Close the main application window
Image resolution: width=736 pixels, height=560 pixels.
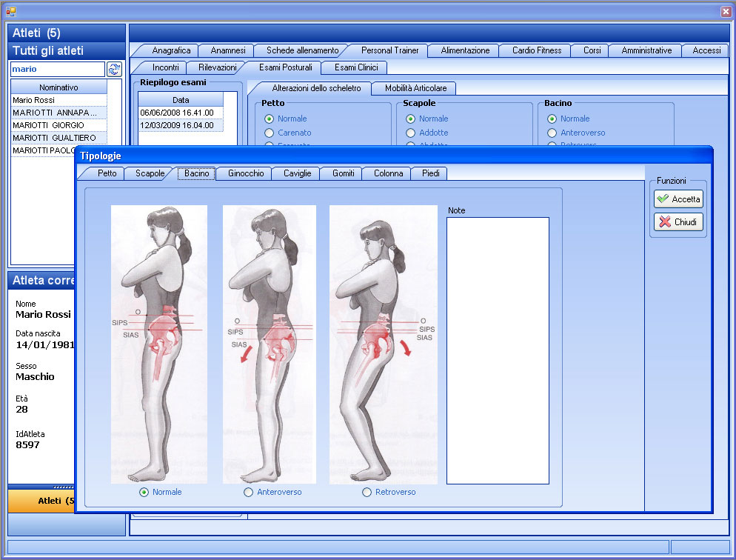tap(725, 11)
